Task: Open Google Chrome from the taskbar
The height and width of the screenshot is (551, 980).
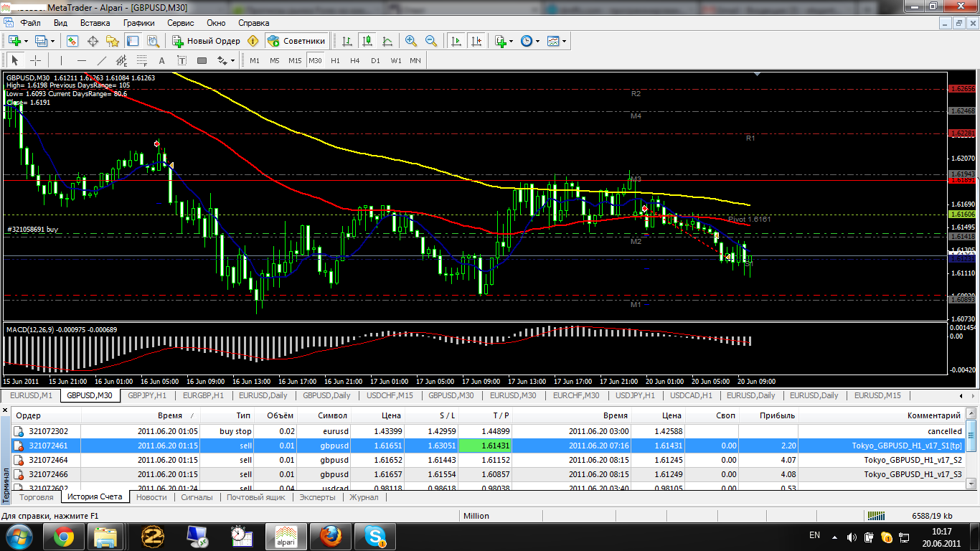Action: click(x=63, y=536)
